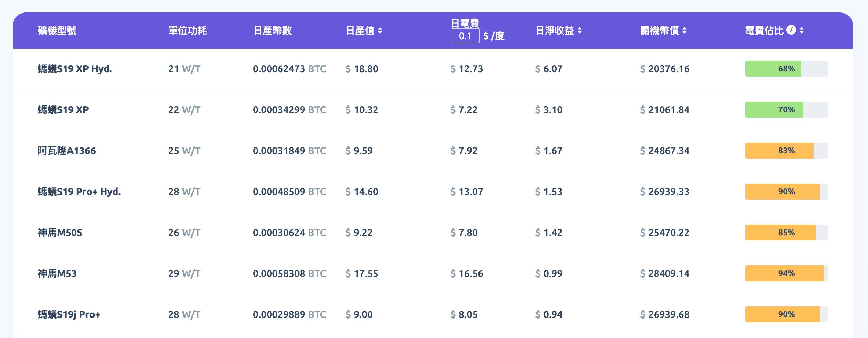
Task: Select the 螞蟻S19j Pro+ miner name
Action: [x=69, y=314]
